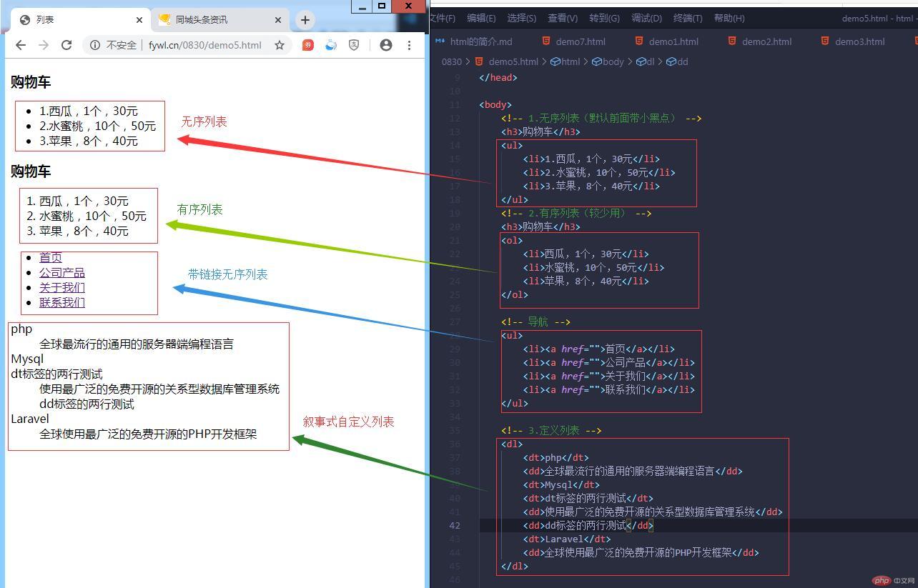Screen dimensions: 918x588
Task: Click the comment <!-- 导航 --> in code
Action: tap(536, 322)
